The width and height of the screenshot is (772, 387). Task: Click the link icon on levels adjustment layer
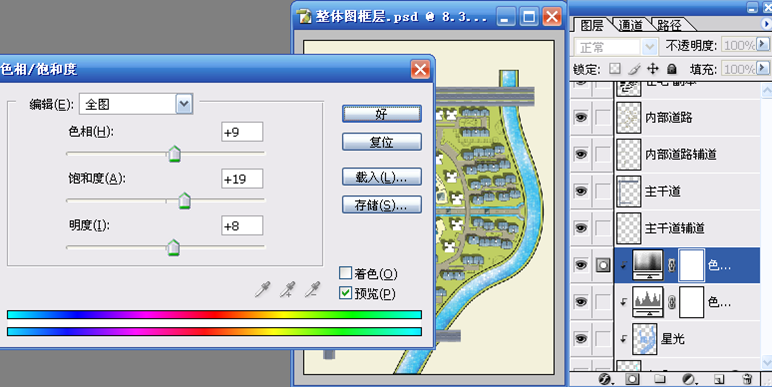(x=672, y=302)
